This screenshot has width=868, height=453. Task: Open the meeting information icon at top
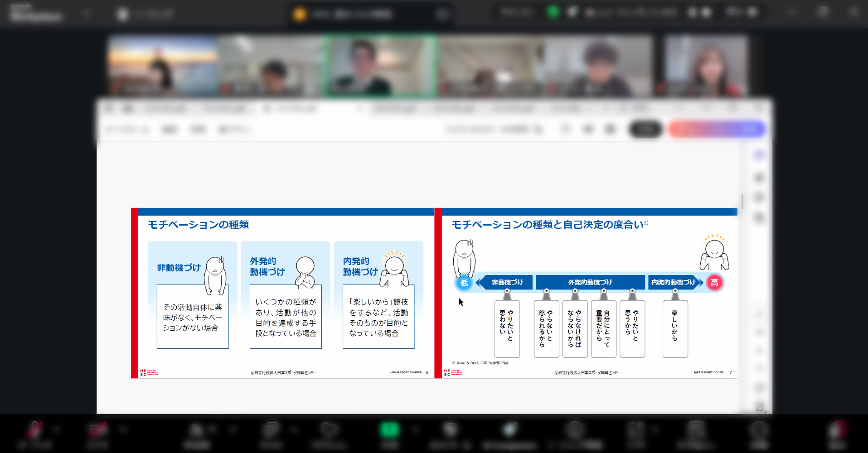[441, 14]
